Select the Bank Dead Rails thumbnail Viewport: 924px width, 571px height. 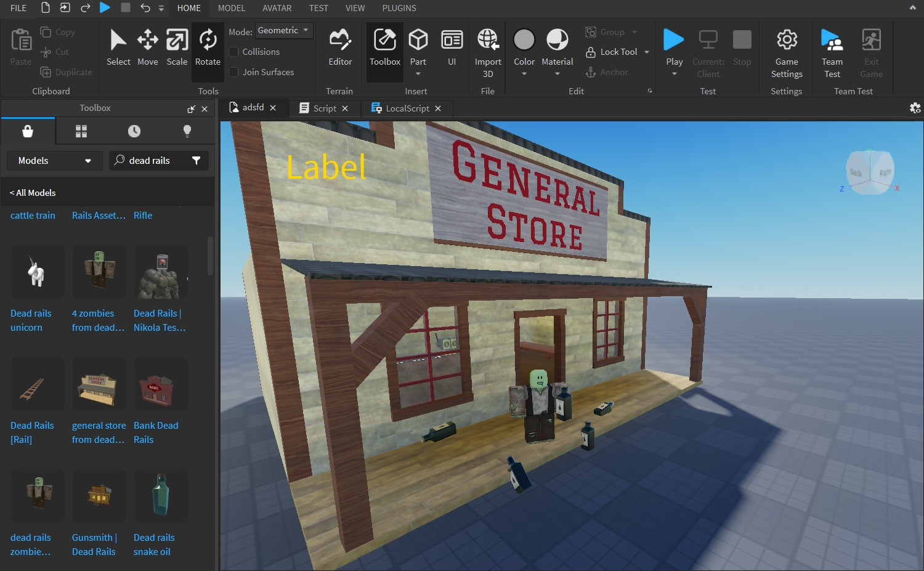point(161,384)
